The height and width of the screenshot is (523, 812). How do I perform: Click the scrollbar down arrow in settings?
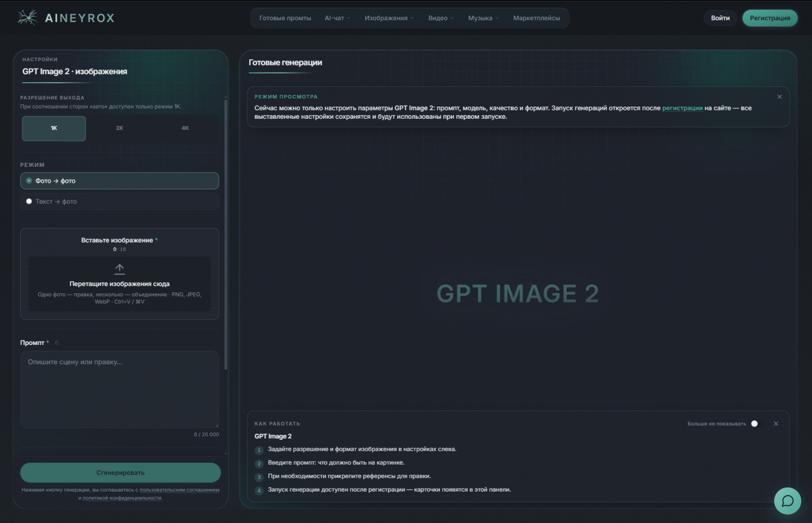tap(226, 454)
